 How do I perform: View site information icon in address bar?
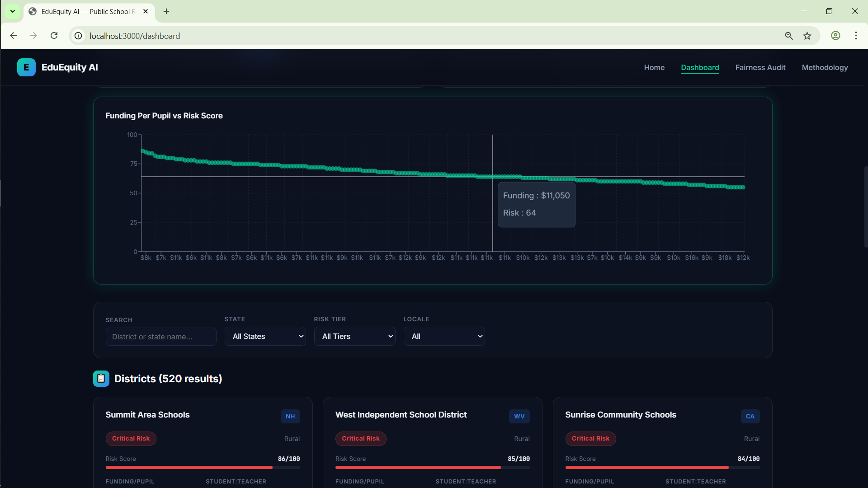point(78,36)
